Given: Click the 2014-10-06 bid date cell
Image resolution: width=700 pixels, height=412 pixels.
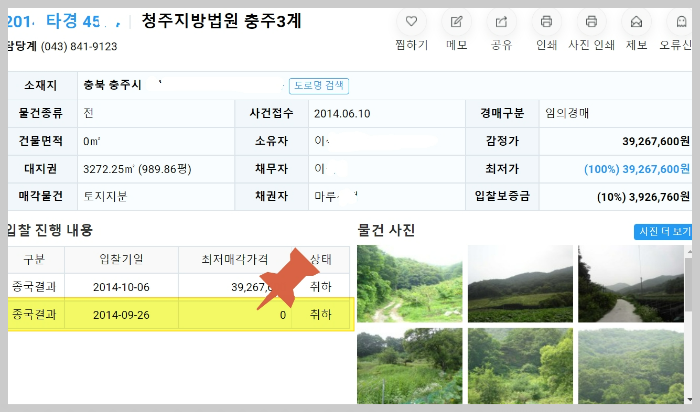Looking at the screenshot, I should click(x=121, y=287).
